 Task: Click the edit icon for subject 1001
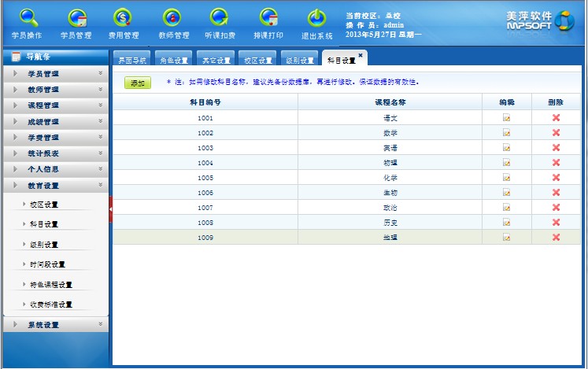click(507, 118)
